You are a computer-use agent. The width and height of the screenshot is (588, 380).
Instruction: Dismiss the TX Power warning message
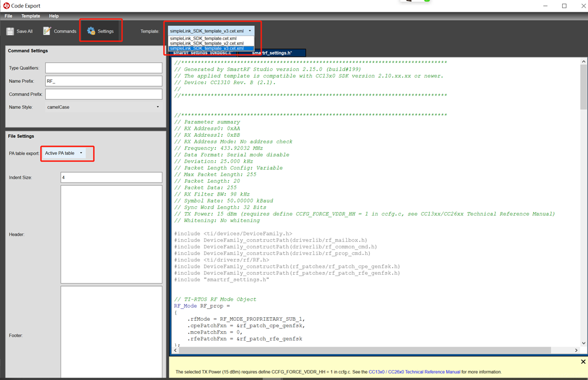click(583, 362)
